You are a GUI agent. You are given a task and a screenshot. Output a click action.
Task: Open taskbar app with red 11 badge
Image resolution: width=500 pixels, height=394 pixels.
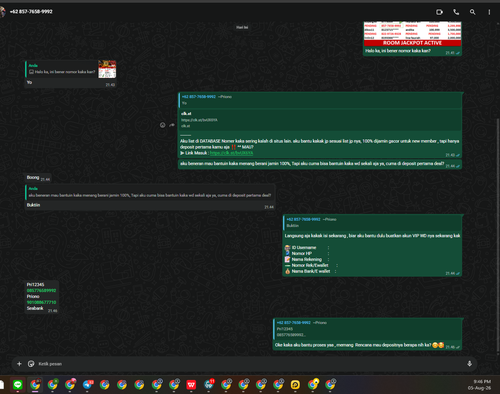click(209, 384)
